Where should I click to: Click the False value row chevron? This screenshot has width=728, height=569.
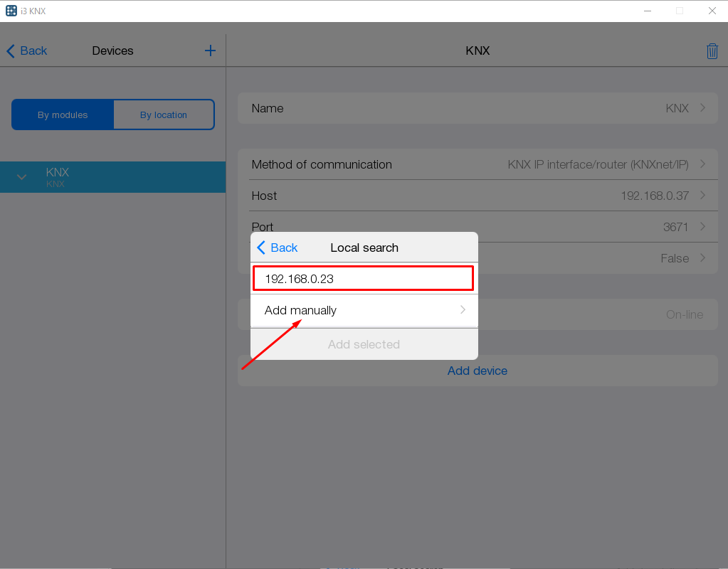(x=703, y=258)
